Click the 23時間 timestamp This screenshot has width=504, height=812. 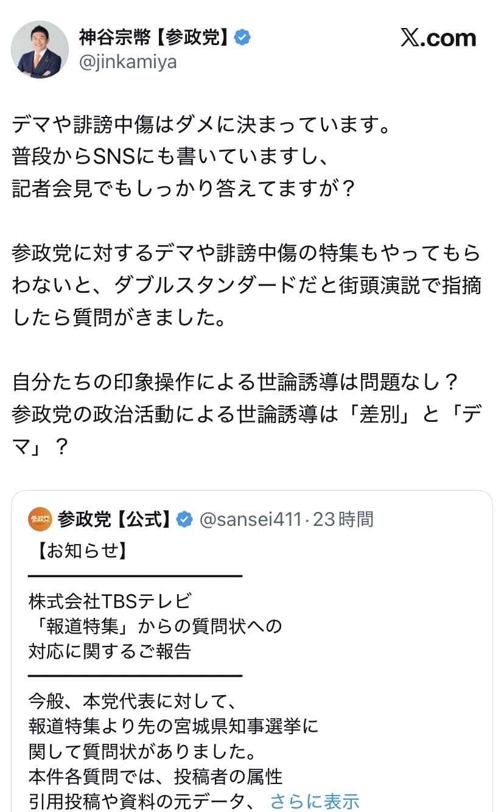343,519
